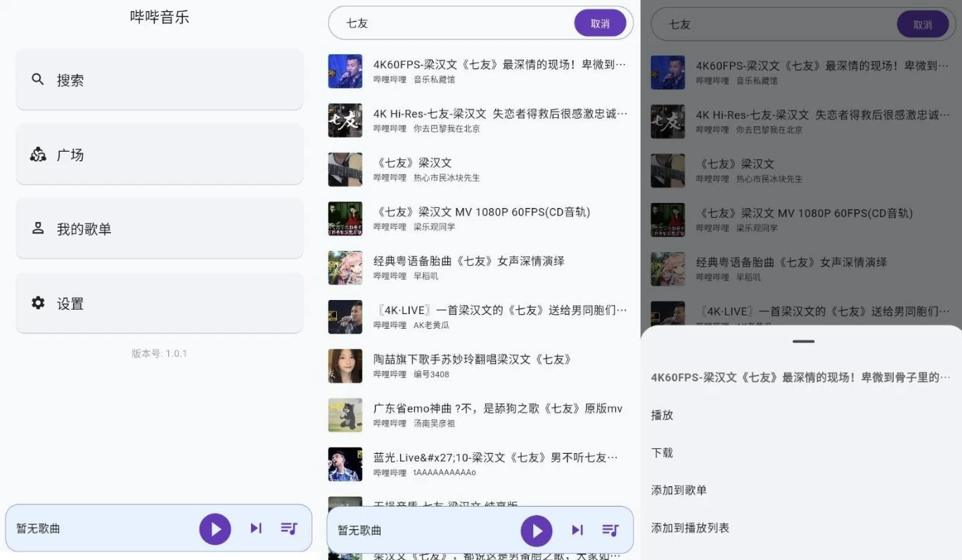Open undimmed result 经典粤语备胎曲《七友》女声深情演绎
The width and height of the screenshot is (962, 560).
(469, 261)
